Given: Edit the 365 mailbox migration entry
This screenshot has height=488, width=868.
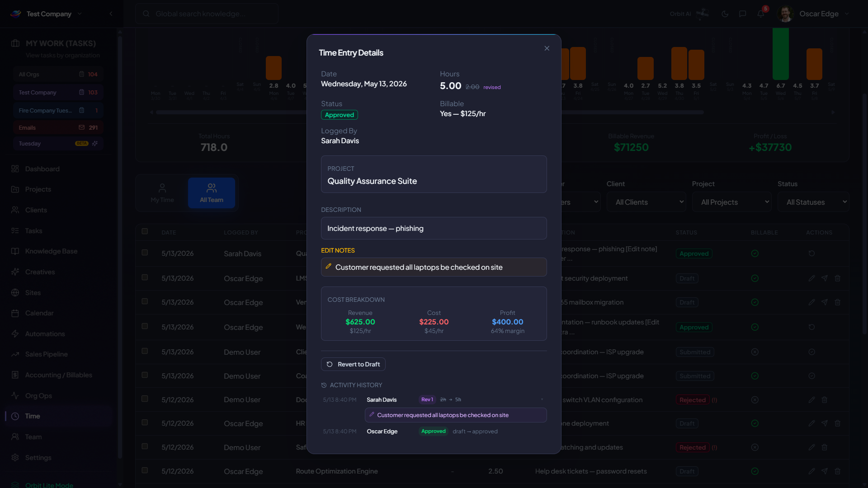Looking at the screenshot, I should pos(811,302).
